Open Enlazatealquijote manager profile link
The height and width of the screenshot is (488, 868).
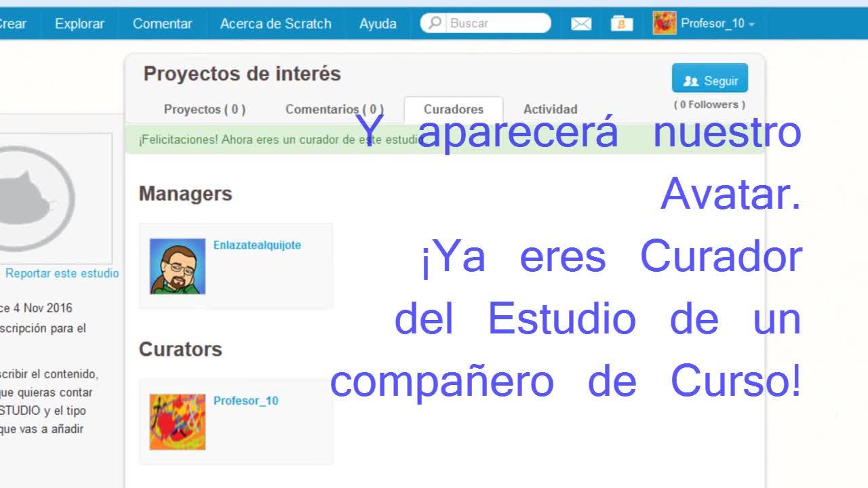click(x=257, y=245)
